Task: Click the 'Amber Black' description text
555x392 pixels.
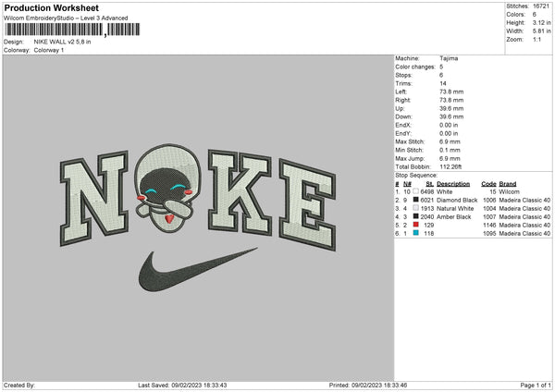Action: (454, 217)
